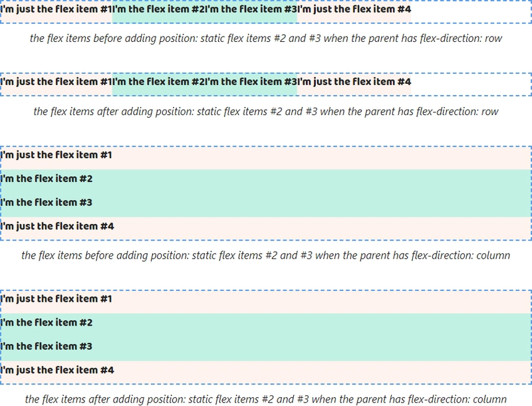Click flex item #4 in first row demo
Screen dimensions: 532x406
tap(354, 12)
